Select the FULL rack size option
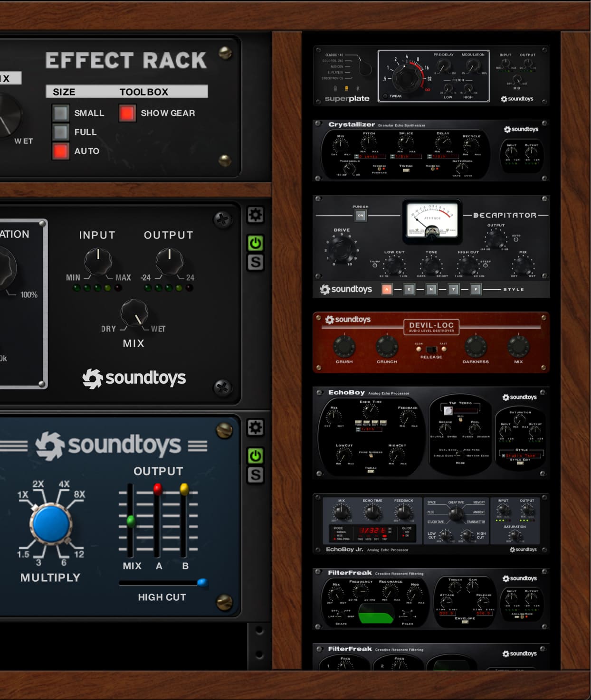Screen dimensions: 591x700 (61, 132)
